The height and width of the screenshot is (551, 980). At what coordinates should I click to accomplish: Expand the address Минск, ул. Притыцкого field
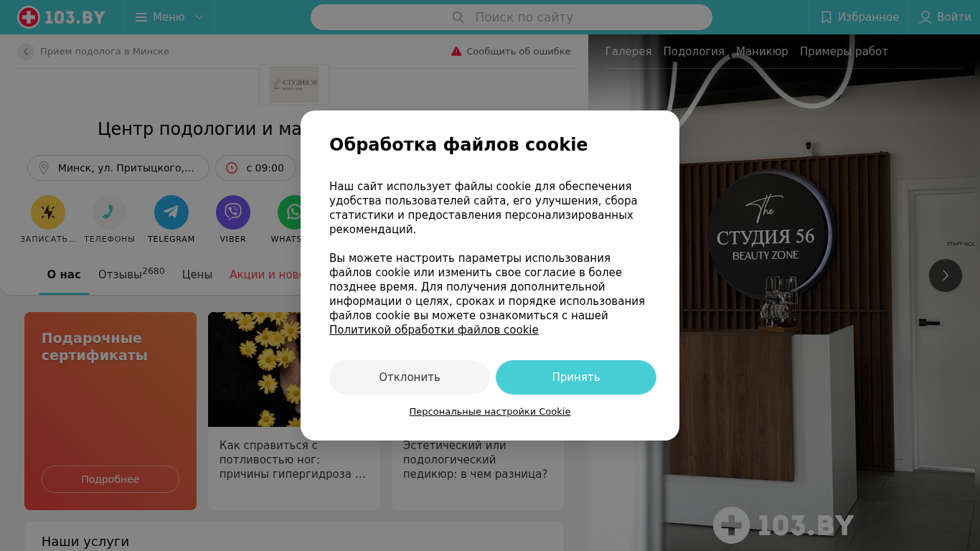(118, 168)
